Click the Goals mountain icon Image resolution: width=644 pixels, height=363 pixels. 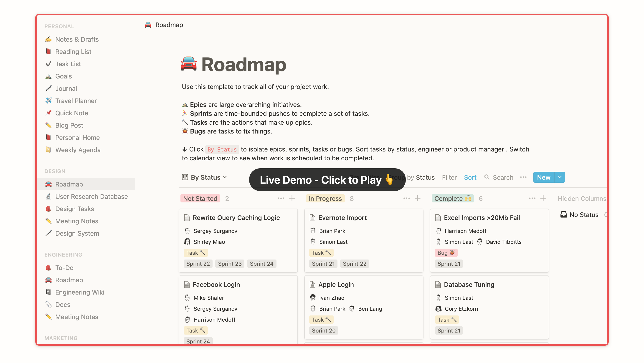point(48,76)
